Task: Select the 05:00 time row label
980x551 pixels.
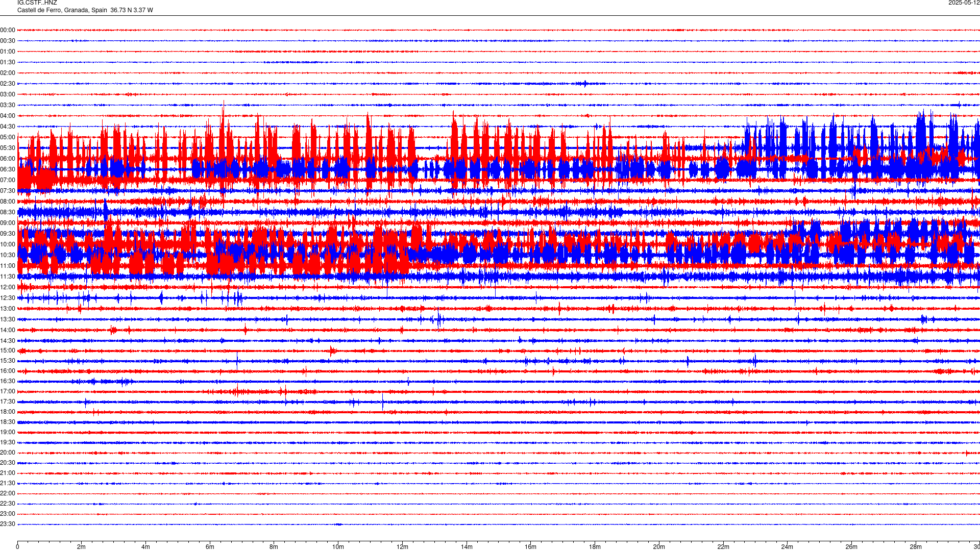Action: coord(8,137)
